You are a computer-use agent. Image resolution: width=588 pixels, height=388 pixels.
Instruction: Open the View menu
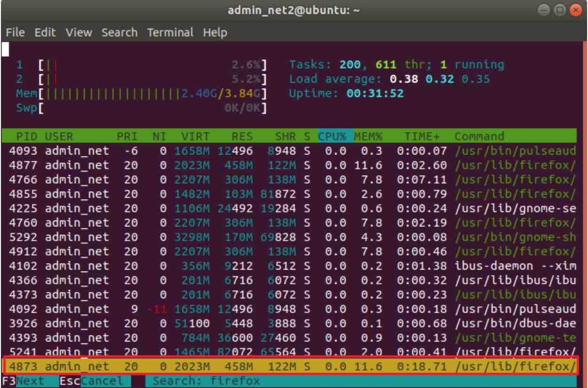[78, 33]
